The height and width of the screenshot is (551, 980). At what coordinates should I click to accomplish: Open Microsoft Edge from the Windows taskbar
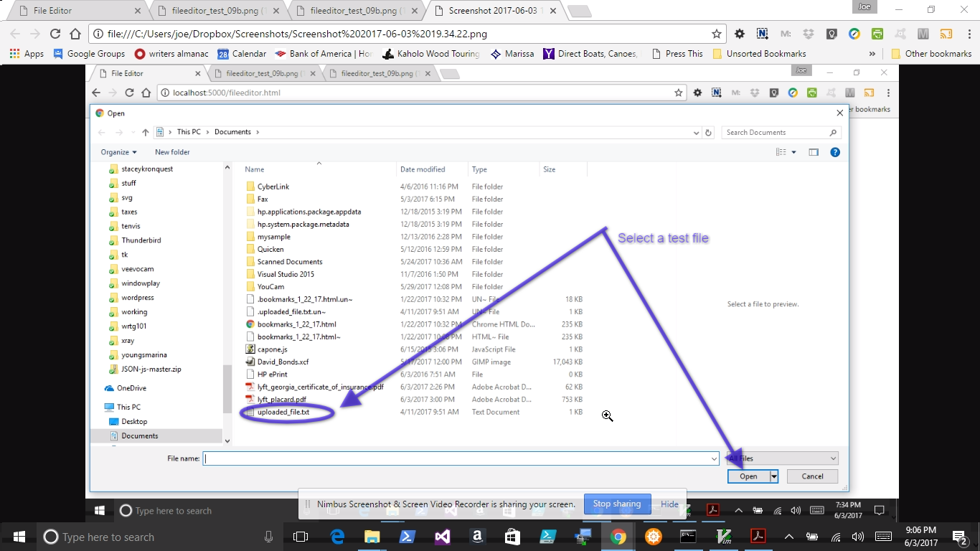[x=337, y=537]
